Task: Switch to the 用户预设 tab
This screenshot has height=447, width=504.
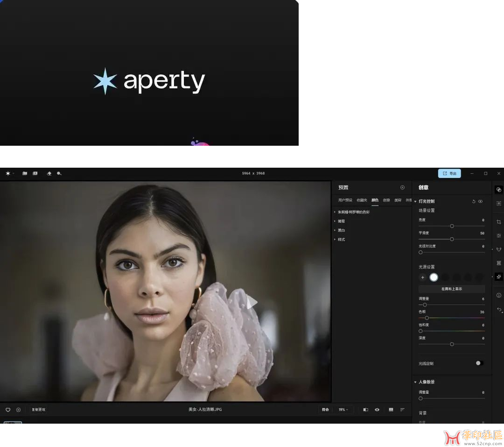Action: (345, 200)
